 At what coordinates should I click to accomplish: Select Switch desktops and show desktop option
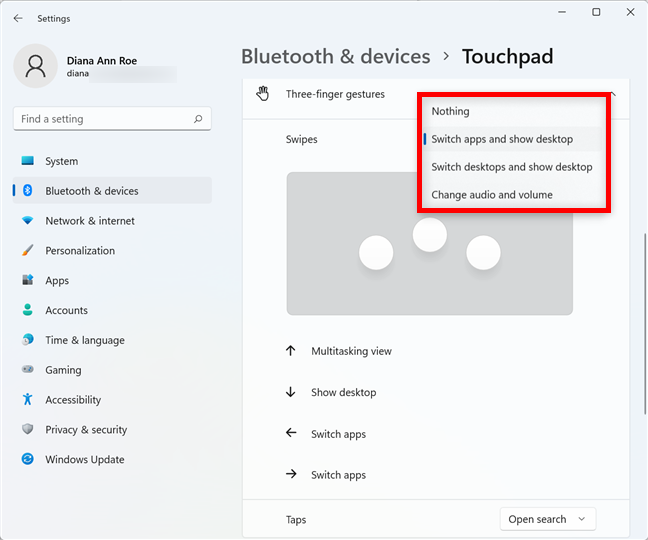tap(512, 167)
